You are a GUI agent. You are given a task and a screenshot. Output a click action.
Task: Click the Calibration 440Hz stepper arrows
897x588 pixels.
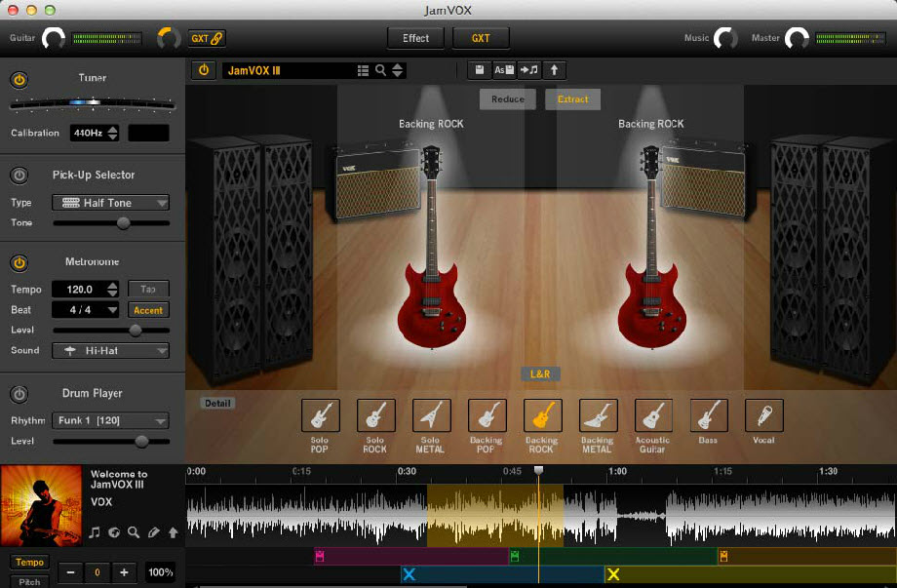[x=113, y=133]
